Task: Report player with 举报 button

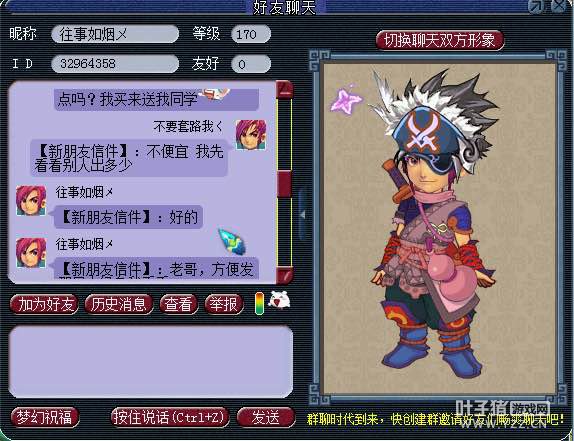Action: (224, 304)
